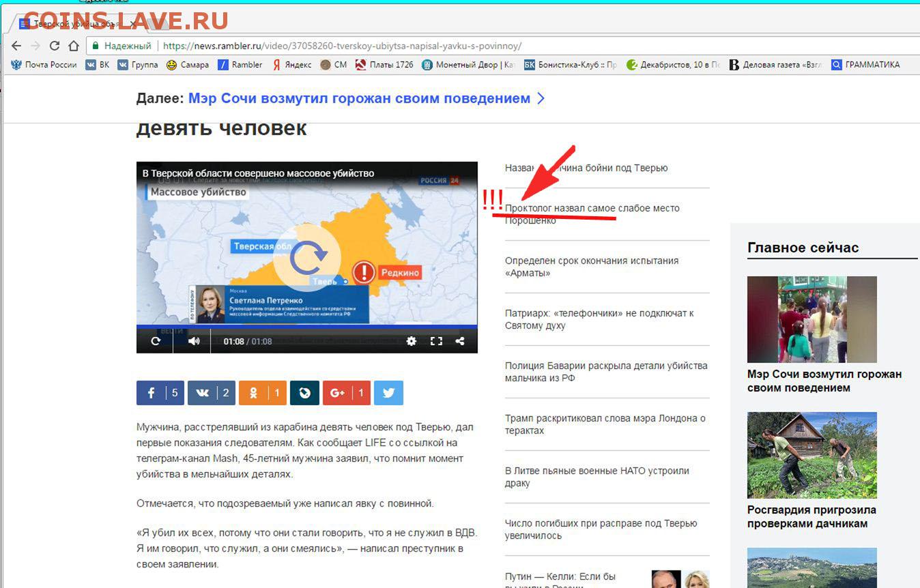Open the СМ bookmark
This screenshot has width=920, height=588.
(x=333, y=65)
